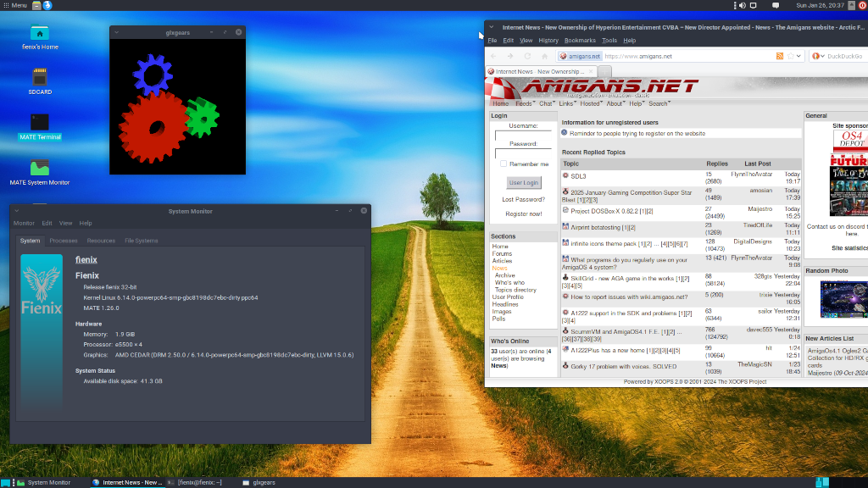Open the SDCARD desktop icon
This screenshot has height=488, width=868.
(x=39, y=77)
